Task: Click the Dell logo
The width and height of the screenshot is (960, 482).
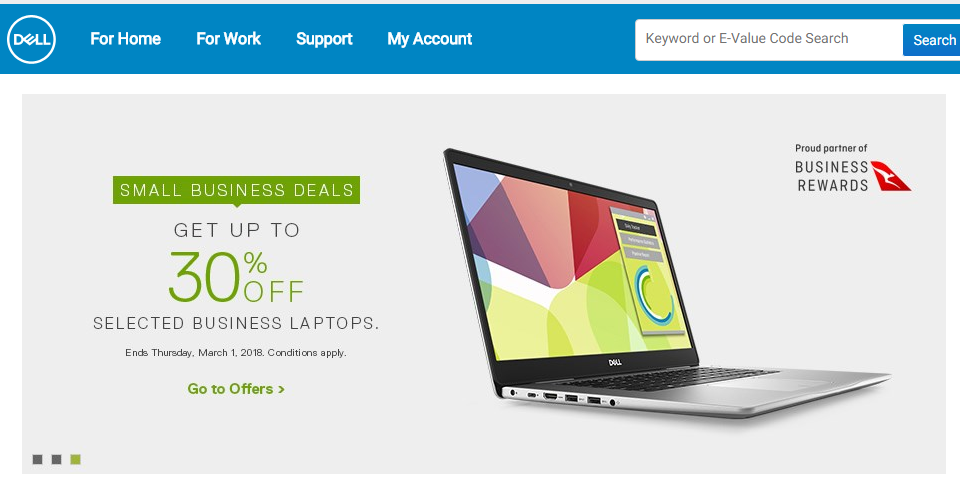Action: [x=31, y=39]
